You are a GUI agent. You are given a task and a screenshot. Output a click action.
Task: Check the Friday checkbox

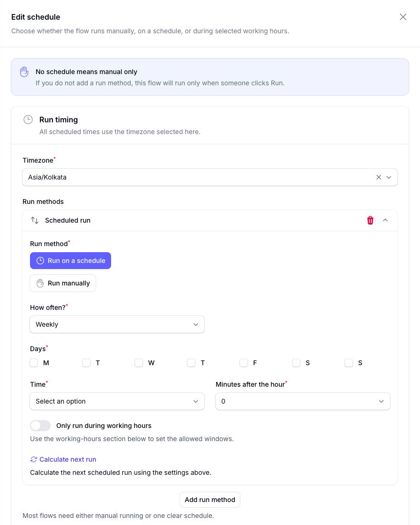pos(244,363)
